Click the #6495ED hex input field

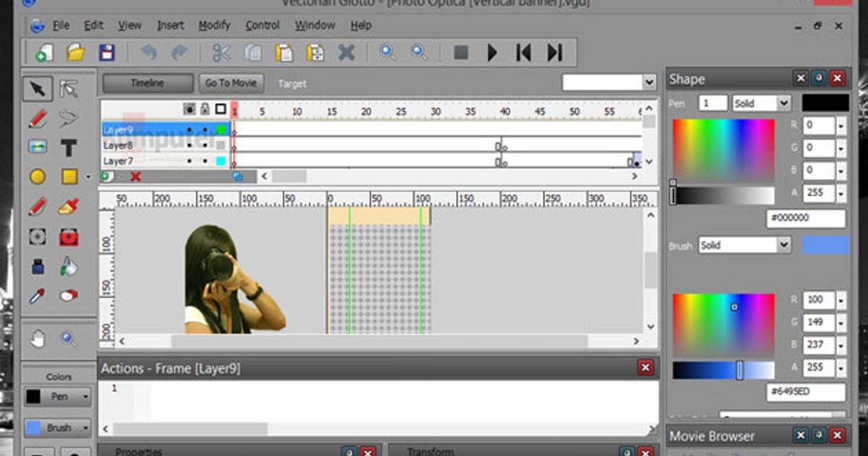pos(806,392)
